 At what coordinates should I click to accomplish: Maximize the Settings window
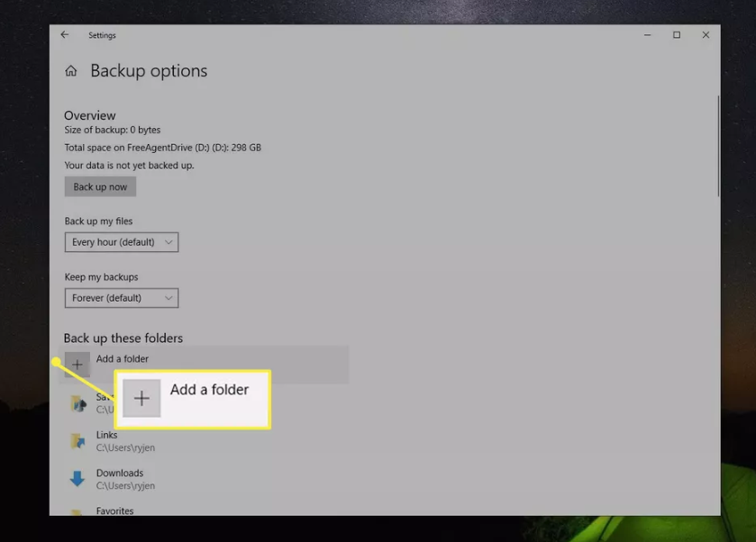tap(677, 35)
